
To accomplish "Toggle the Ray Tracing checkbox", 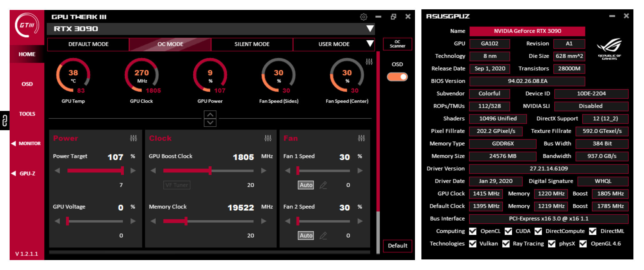I will coord(506,244).
